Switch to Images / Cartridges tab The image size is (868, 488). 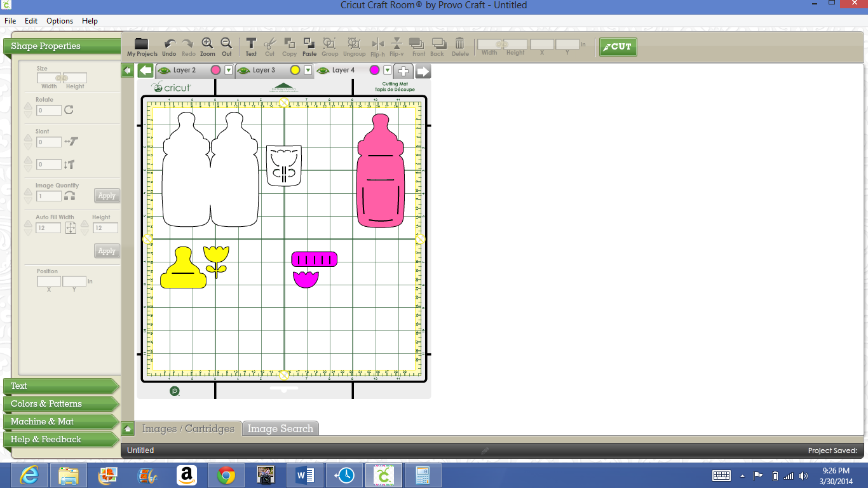pos(189,429)
